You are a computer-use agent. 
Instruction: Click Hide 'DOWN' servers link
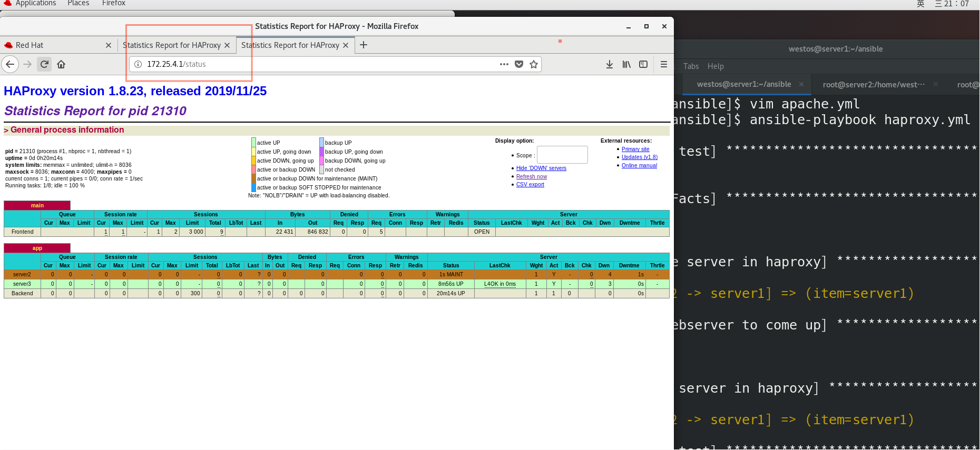pyautogui.click(x=541, y=168)
